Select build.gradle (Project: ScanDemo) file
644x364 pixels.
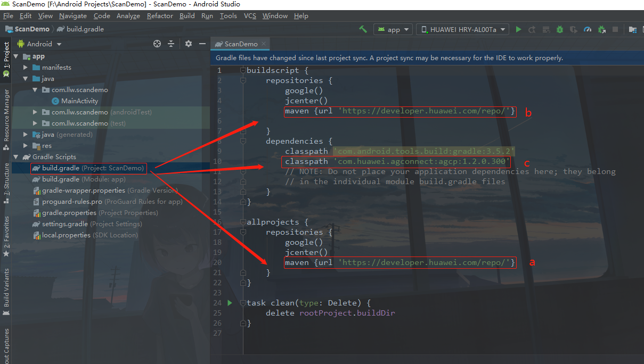(x=87, y=168)
